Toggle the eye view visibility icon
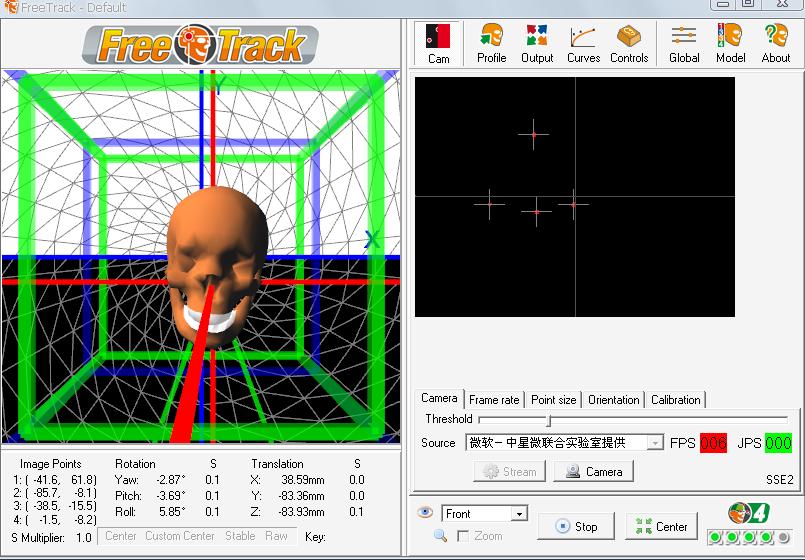Image resolution: width=805 pixels, height=560 pixels. pyautogui.click(x=425, y=512)
